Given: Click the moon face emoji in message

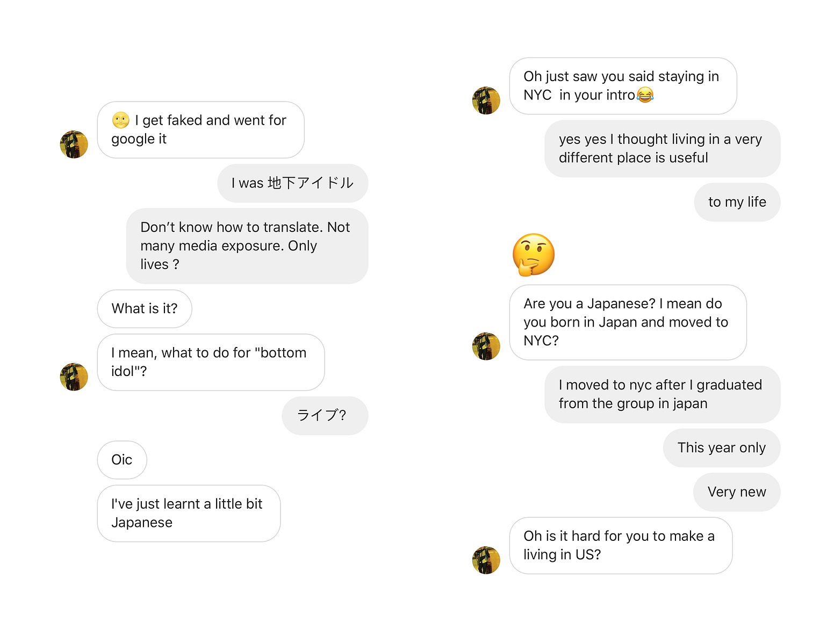Looking at the screenshot, I should [x=121, y=120].
